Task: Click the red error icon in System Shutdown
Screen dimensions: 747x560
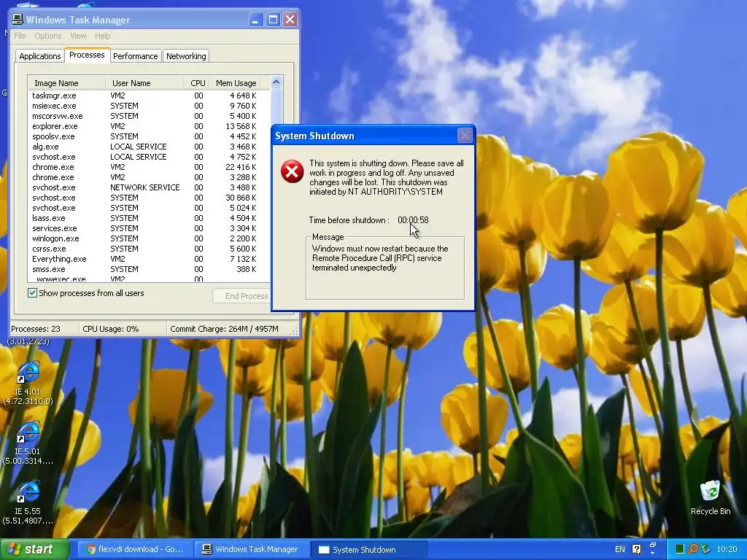Action: (292, 171)
